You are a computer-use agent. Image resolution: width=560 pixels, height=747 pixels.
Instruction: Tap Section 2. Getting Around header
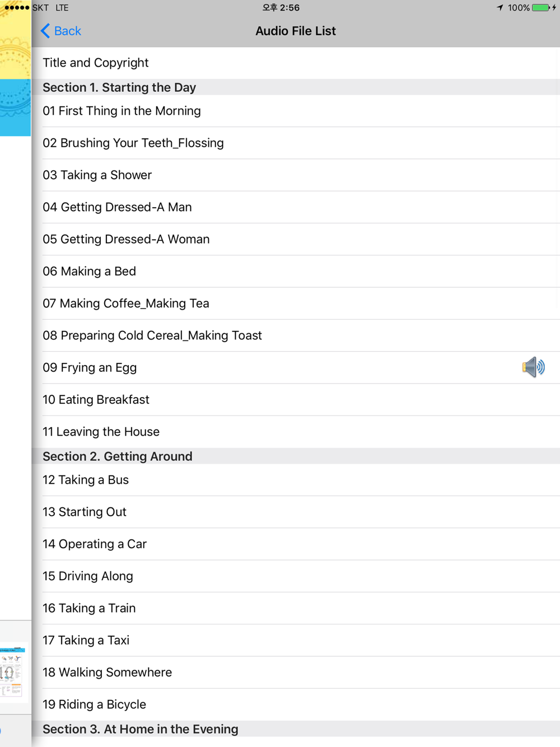coord(296,456)
